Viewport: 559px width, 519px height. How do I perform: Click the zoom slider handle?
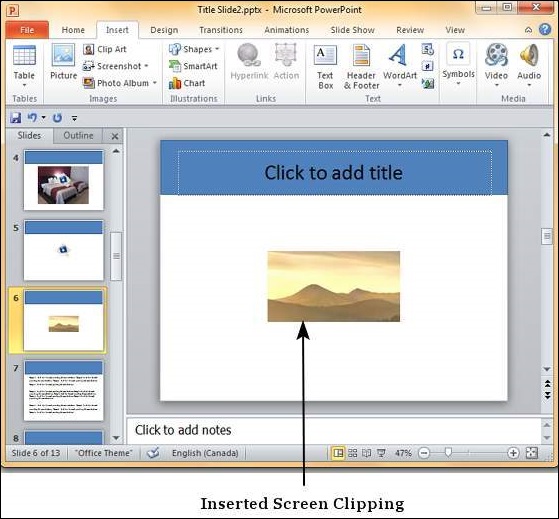click(x=448, y=453)
